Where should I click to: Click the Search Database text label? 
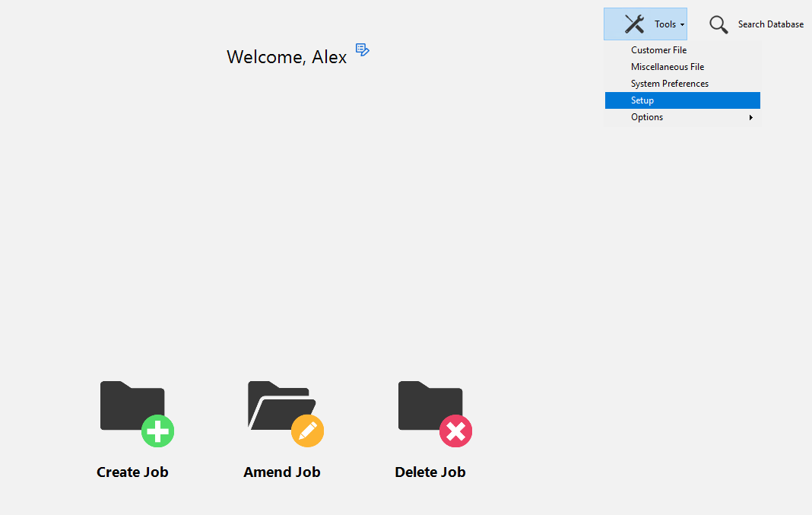[x=770, y=24]
